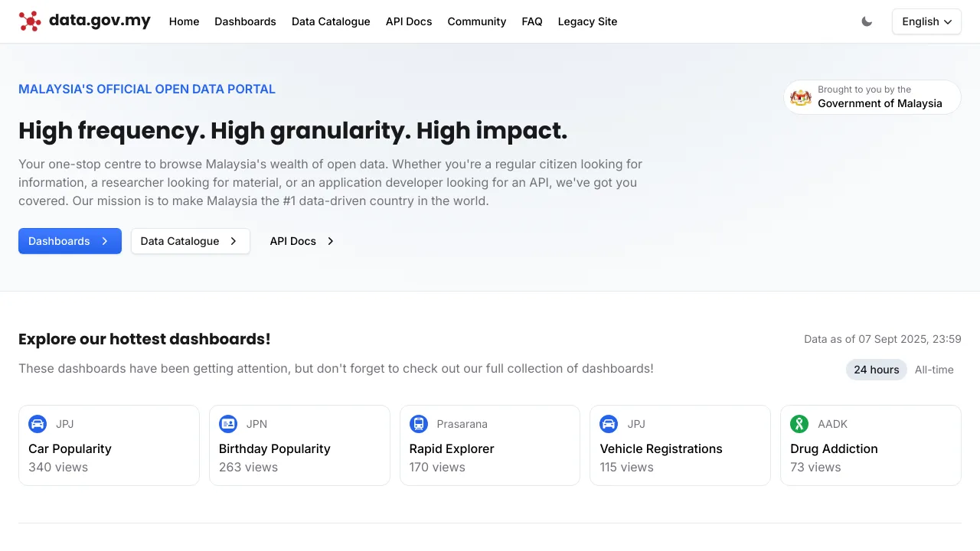This screenshot has width=980, height=551.
Task: Click the ID card icon beside JPN
Action: (x=228, y=424)
